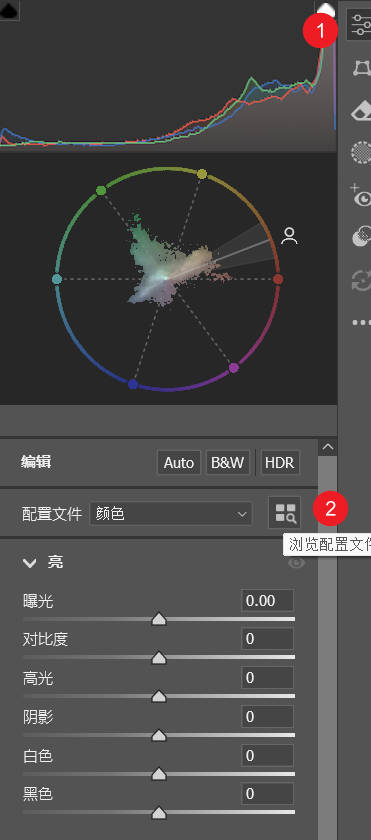Click the 对比度 slider handle
The image size is (371, 840).
tap(159, 658)
